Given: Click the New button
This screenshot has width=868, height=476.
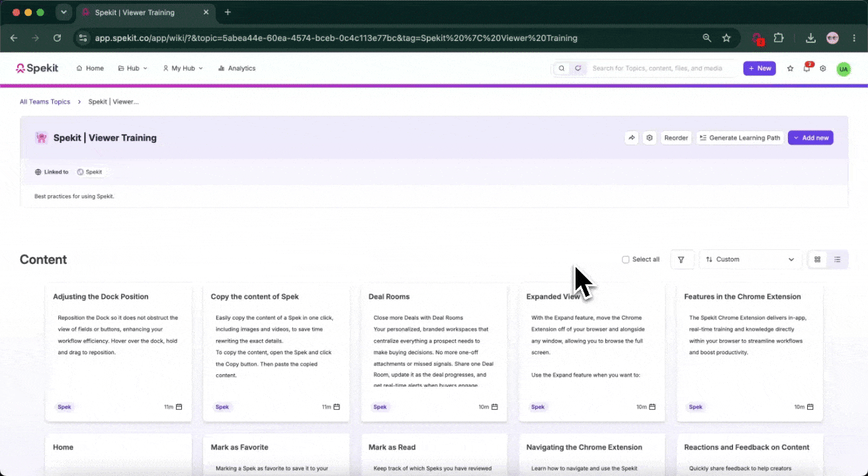Looking at the screenshot, I should (759, 68).
